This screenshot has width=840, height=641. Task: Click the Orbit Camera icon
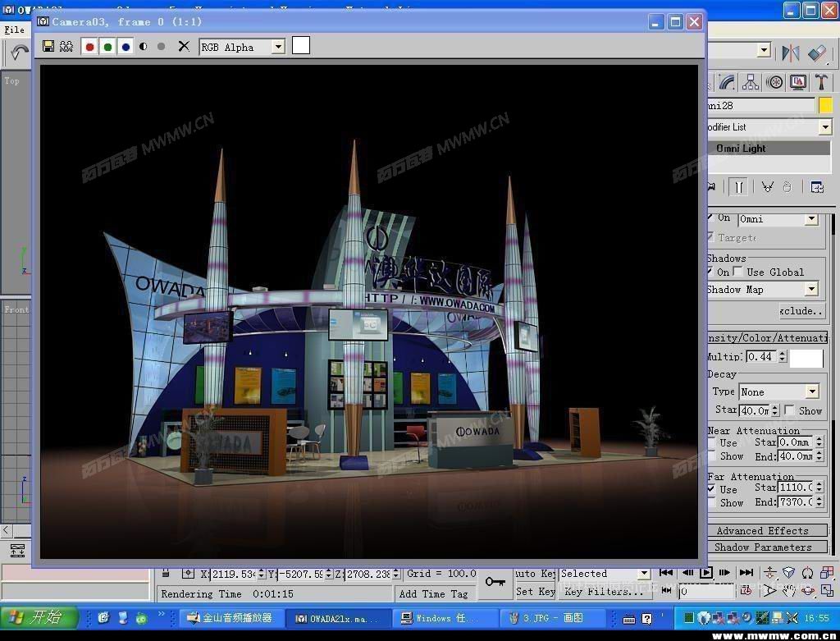[807, 591]
